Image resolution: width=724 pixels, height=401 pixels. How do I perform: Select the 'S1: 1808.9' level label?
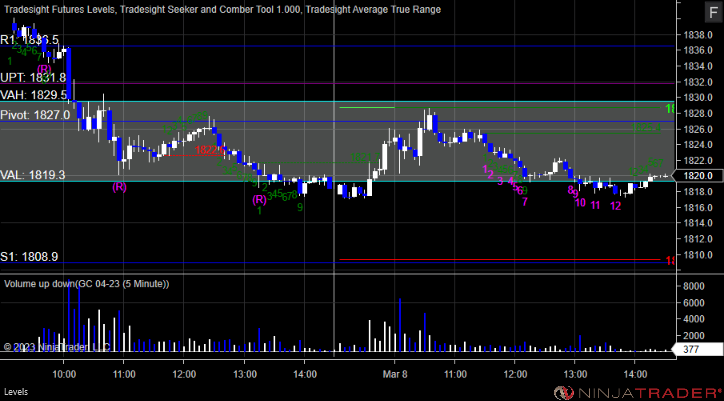29,256
